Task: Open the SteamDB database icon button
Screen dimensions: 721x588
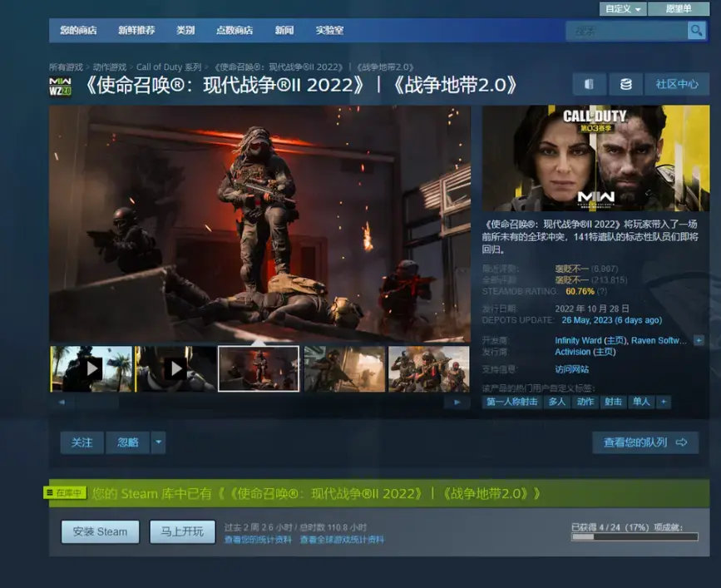Action: point(626,84)
